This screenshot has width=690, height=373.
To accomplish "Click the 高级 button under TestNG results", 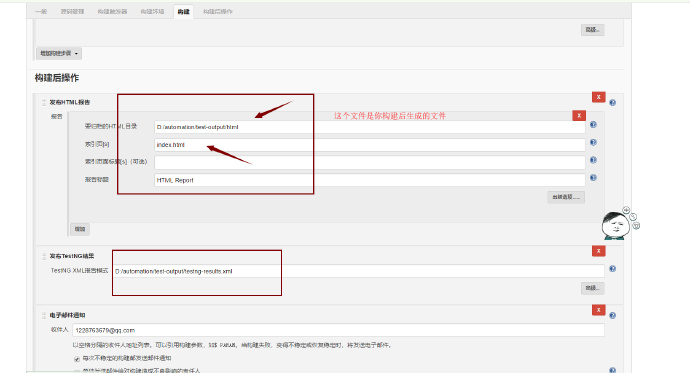I will [592, 288].
